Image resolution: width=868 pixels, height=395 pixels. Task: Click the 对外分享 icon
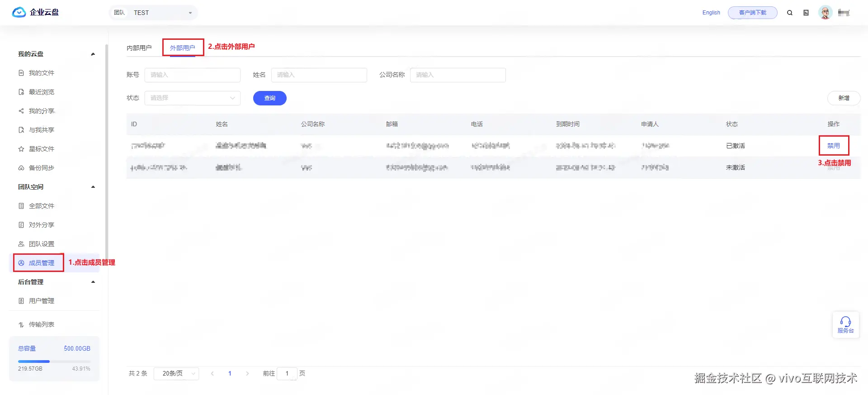pos(21,225)
